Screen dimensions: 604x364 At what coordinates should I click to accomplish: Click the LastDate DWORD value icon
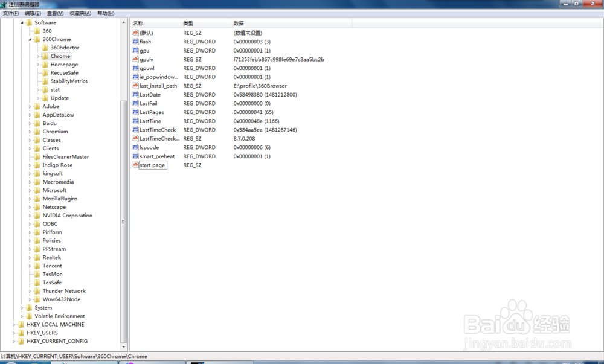135,95
